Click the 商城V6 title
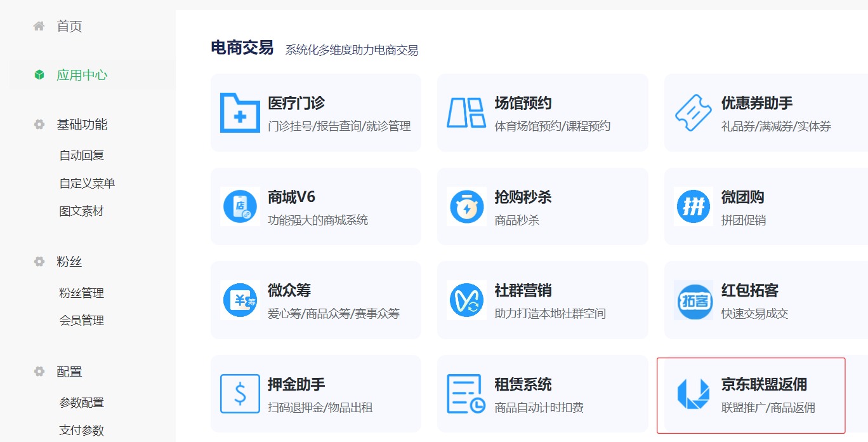Viewport: 868px width, 442px height. pos(292,197)
